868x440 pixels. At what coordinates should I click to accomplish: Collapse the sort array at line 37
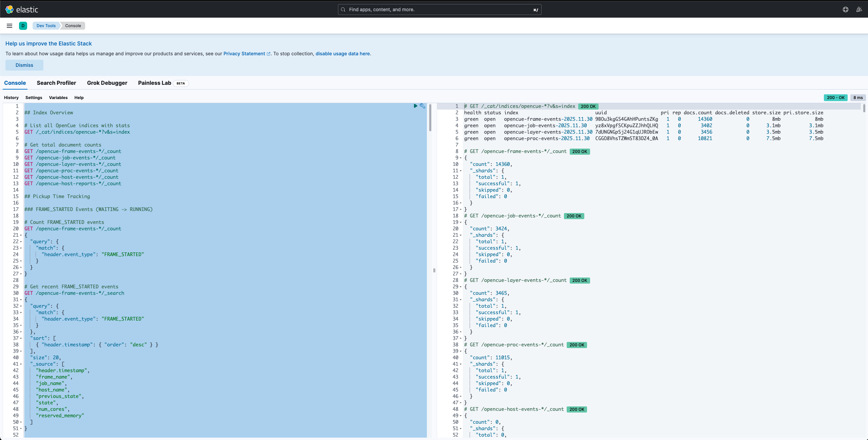[20, 338]
